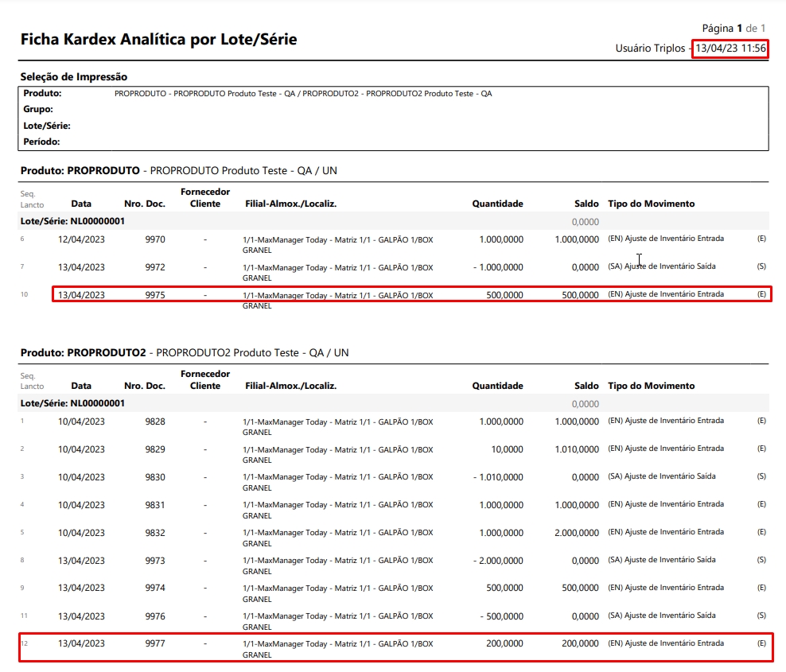Image resolution: width=786 pixels, height=672 pixels.
Task: Click the Fornecedor Cliente header in PROPRODUTO2 table
Action: pos(205,380)
